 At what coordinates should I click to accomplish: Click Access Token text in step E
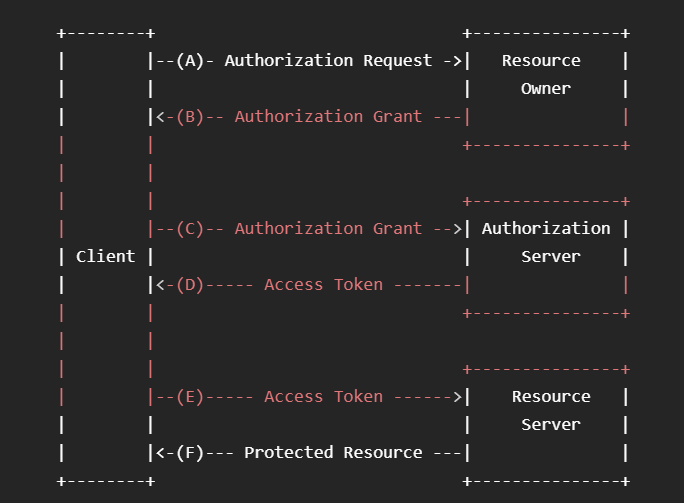(323, 397)
